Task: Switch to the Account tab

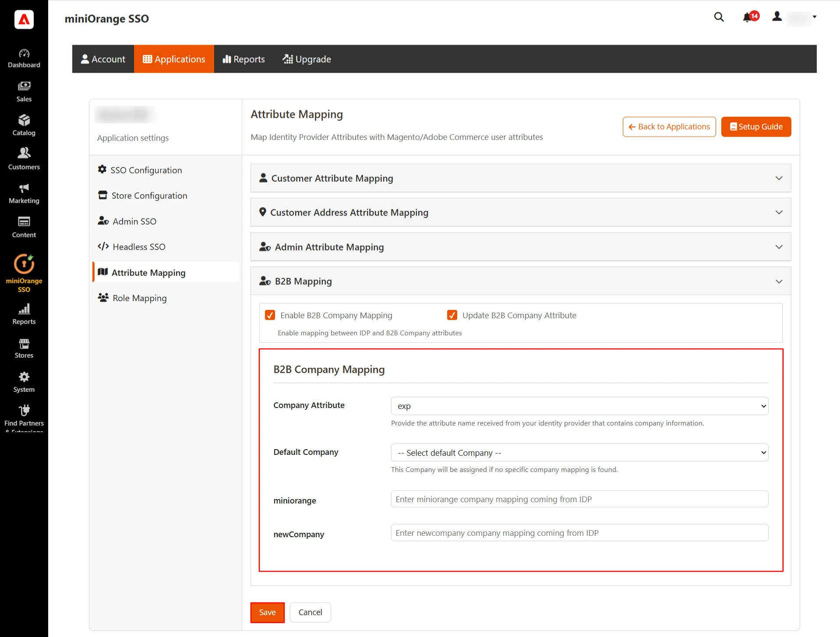Action: point(103,59)
